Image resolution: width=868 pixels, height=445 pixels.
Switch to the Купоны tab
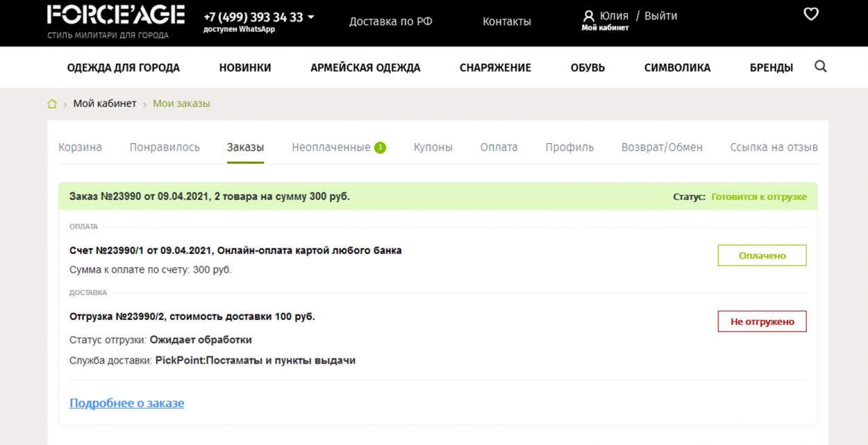pos(433,147)
